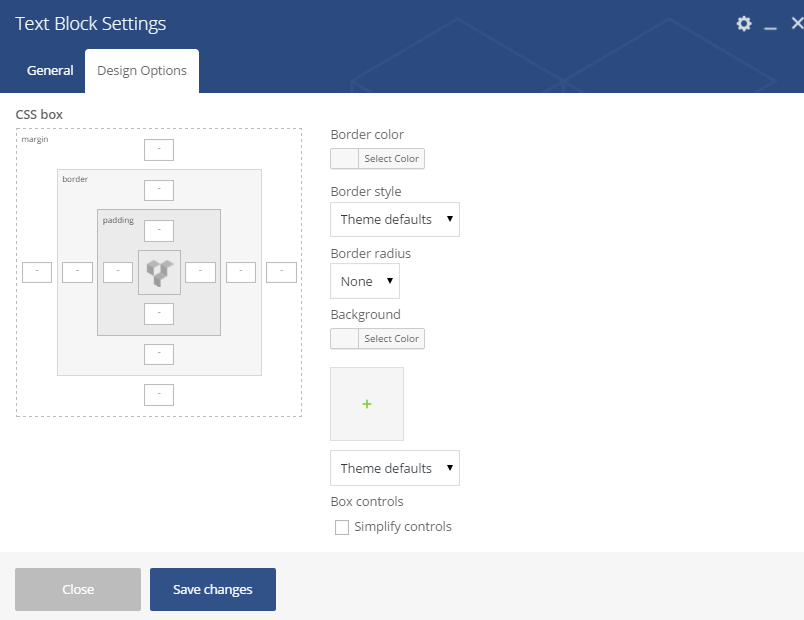
Task: Click the Save changes button
Action: pyautogui.click(x=213, y=589)
